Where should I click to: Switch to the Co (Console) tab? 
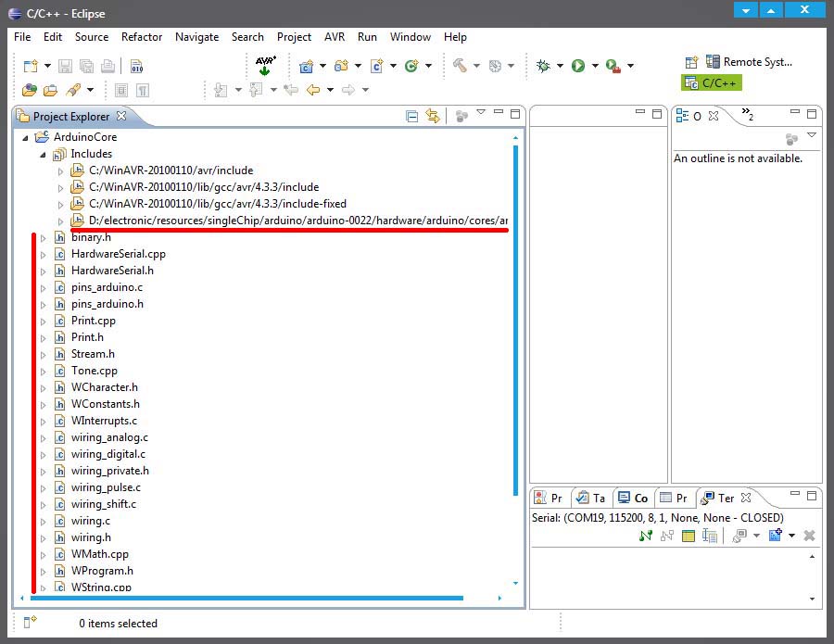click(634, 498)
